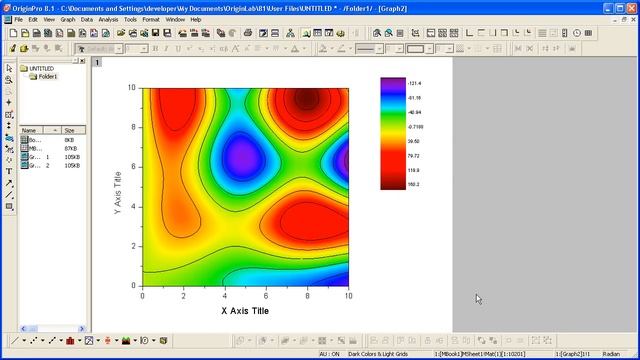640x360 pixels.
Task: Open Scatter plot dropdown arrow
Action: pyautogui.click(x=42, y=340)
